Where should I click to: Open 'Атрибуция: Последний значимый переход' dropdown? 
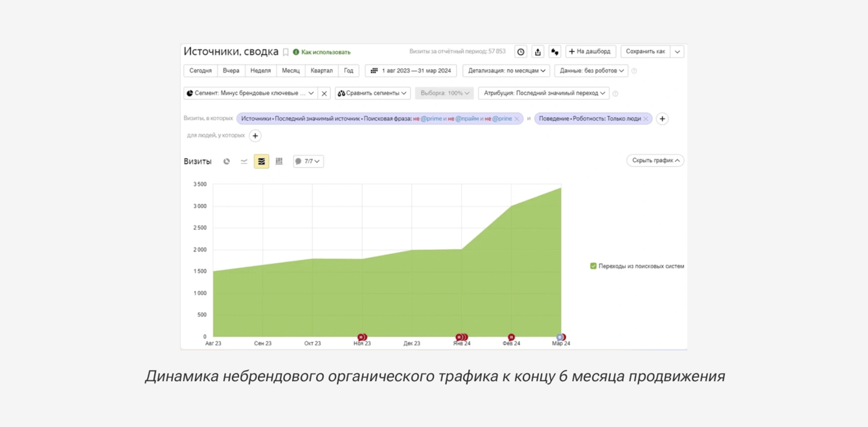[x=544, y=93]
